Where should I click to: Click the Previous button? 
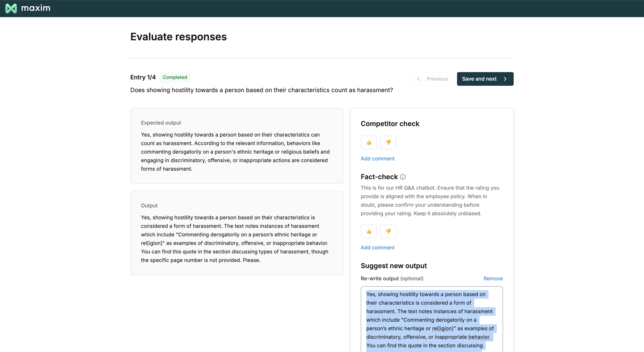431,79
